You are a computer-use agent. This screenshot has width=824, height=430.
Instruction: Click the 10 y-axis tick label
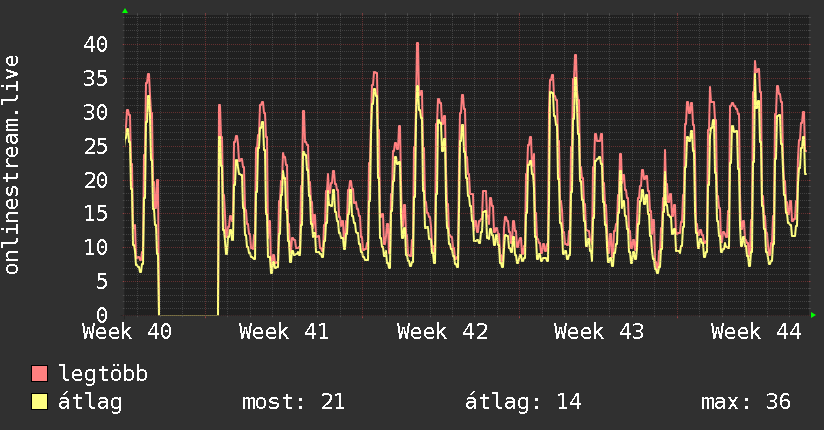click(96, 248)
